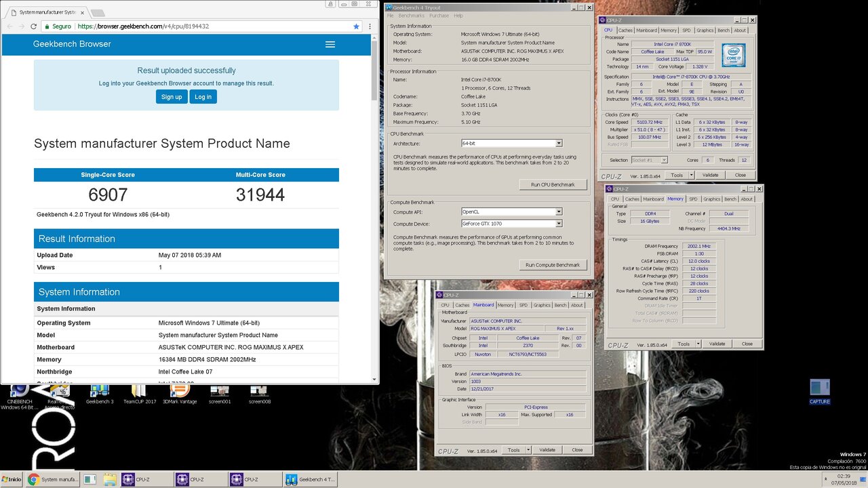Click Close in CPU-Z Mainboard window
The height and width of the screenshot is (488, 868).
(577, 450)
